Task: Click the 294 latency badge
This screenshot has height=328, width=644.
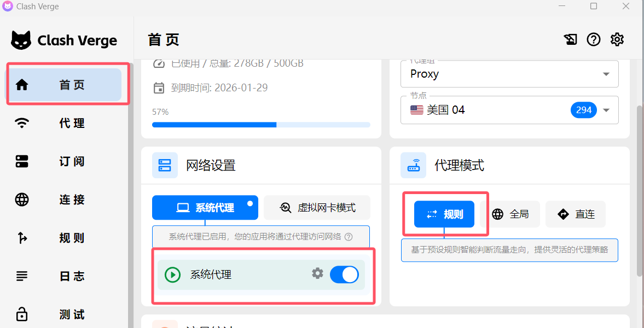Action: (584, 110)
